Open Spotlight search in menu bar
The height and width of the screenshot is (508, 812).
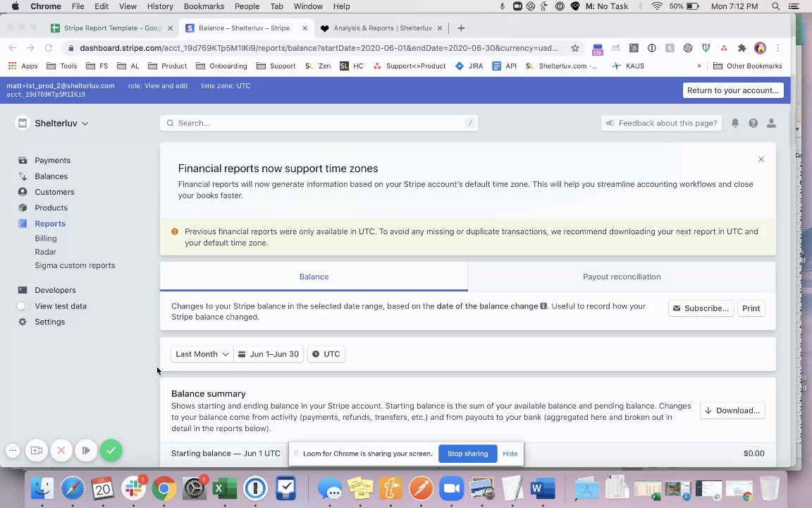775,6
